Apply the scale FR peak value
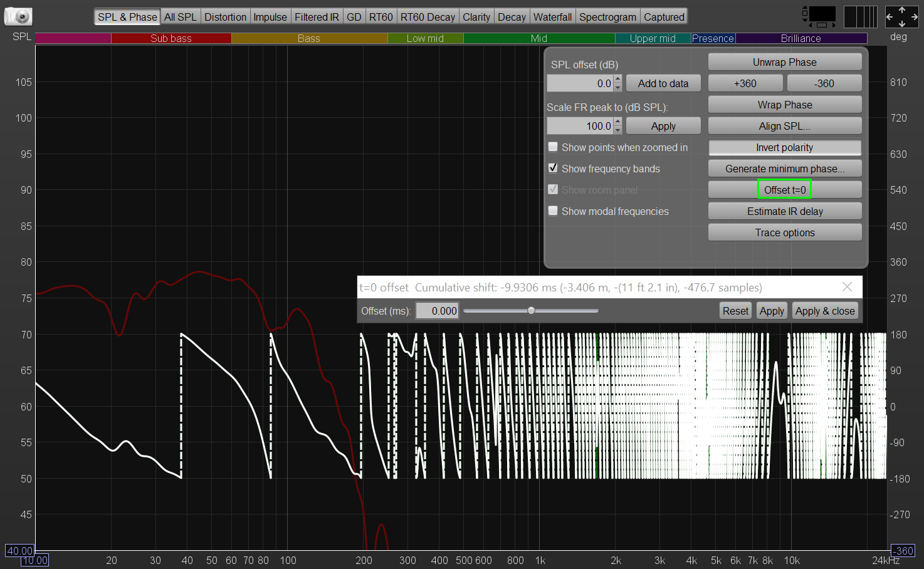Viewport: 924px width, 569px height. click(663, 126)
